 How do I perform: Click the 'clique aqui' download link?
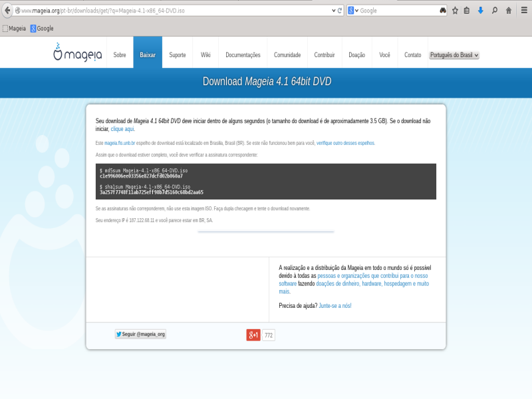coord(122,129)
